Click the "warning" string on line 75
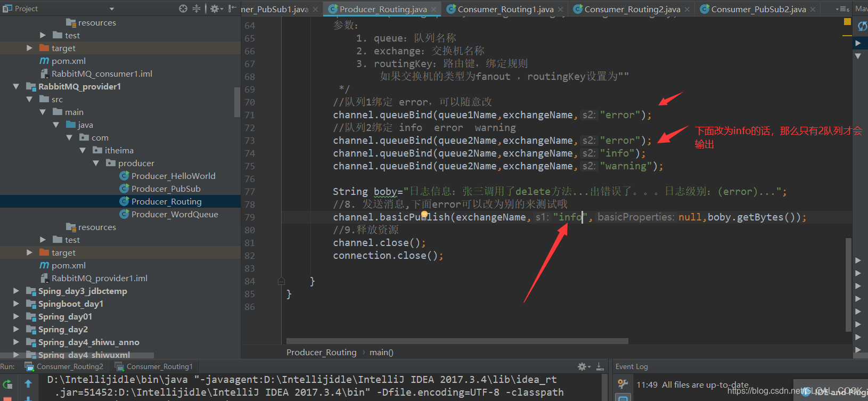 click(626, 166)
